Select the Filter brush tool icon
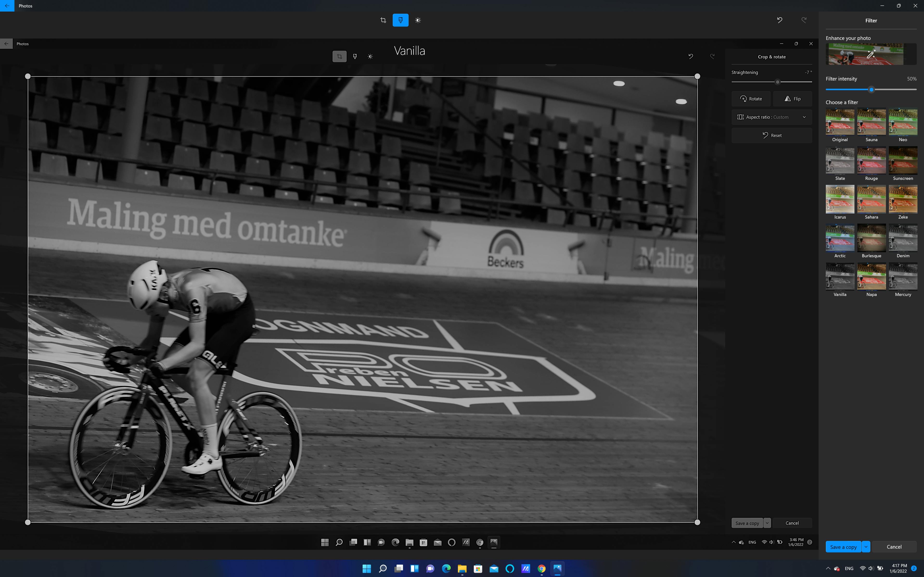924x577 pixels. [401, 20]
